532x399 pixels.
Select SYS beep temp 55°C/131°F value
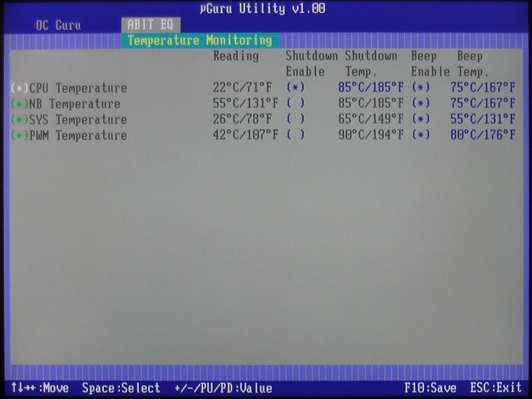pos(483,119)
